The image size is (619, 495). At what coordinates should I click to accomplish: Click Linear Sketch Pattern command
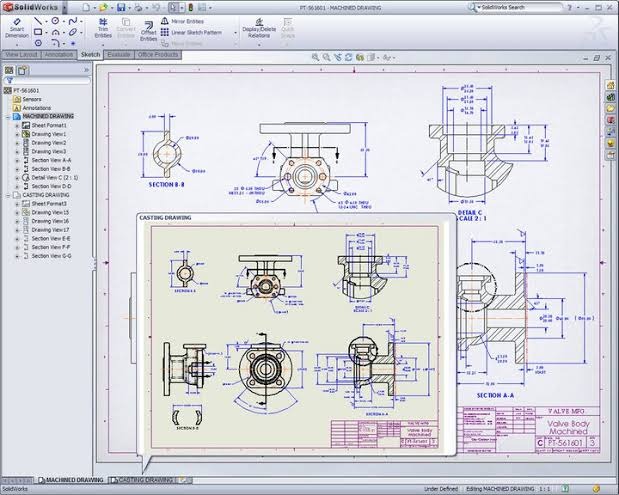pos(191,32)
